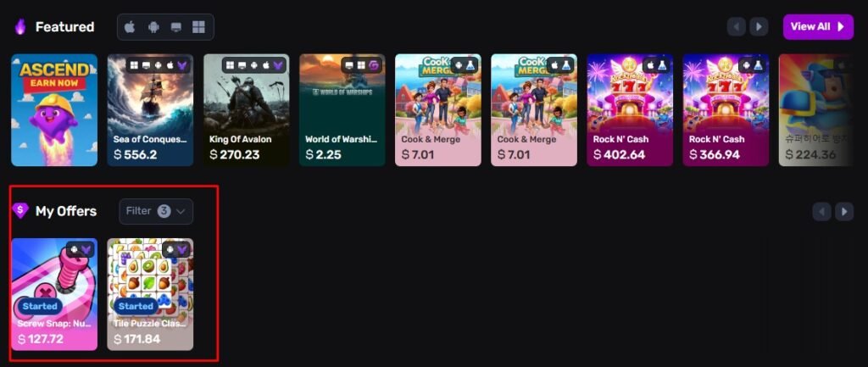Image resolution: width=868 pixels, height=367 pixels.
Task: Open the My Offers Filter dropdown
Action: tap(156, 211)
